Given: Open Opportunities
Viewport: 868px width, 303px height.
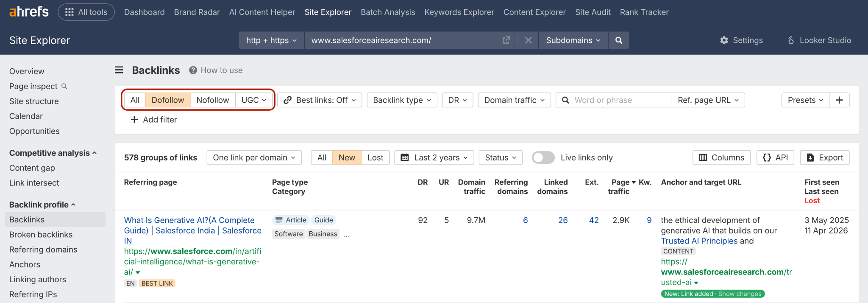Looking at the screenshot, I should click(34, 131).
